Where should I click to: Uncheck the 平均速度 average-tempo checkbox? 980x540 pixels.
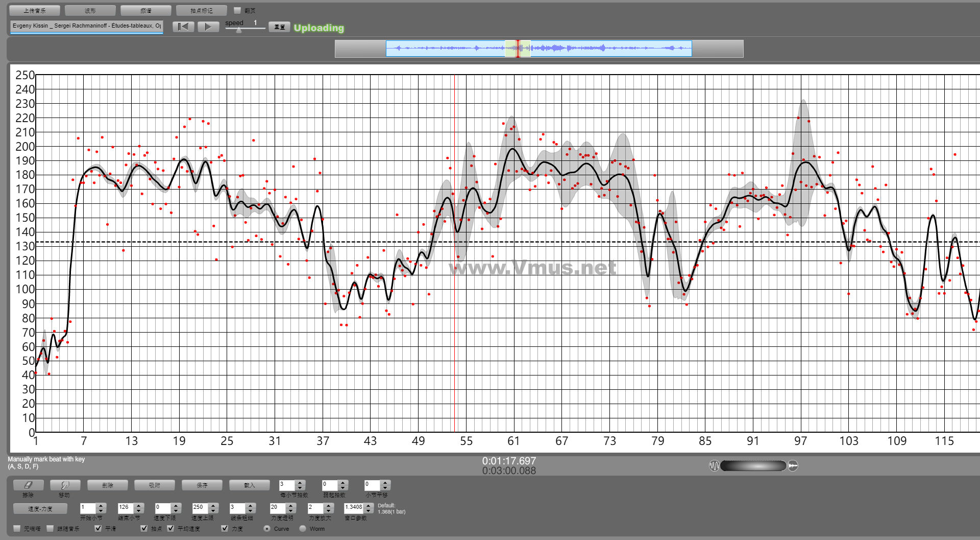point(170,528)
